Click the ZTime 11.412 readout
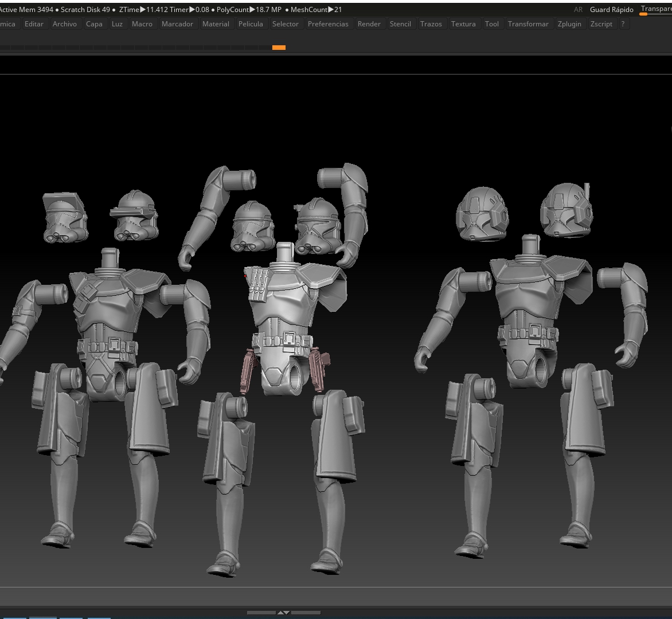Image resolution: width=672 pixels, height=619 pixels. [143, 9]
